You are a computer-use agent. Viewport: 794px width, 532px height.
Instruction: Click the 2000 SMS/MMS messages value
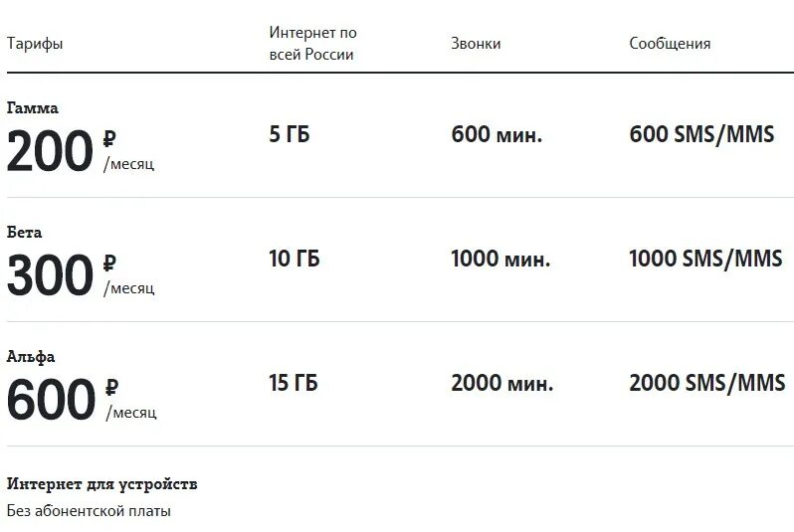click(706, 383)
